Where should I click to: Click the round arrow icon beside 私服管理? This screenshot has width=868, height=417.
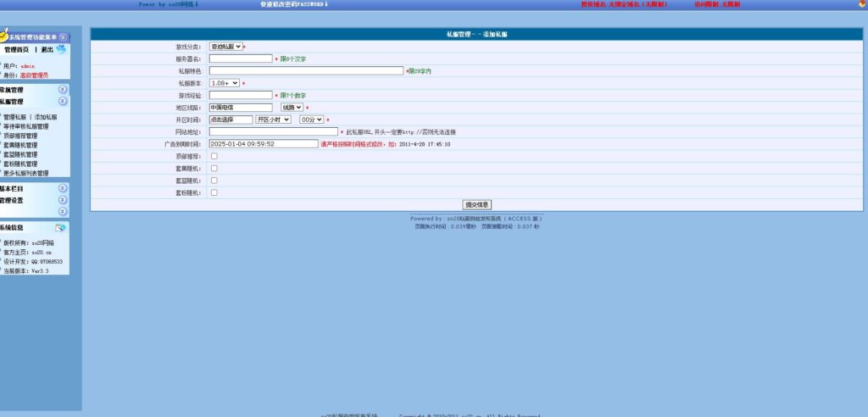click(x=62, y=101)
